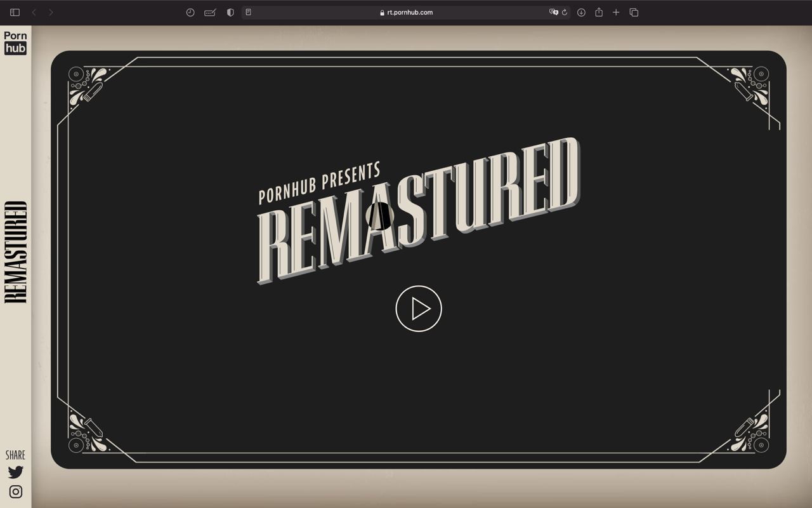Toggle the Safari sidebar
This screenshot has height=508, width=812.
point(15,12)
